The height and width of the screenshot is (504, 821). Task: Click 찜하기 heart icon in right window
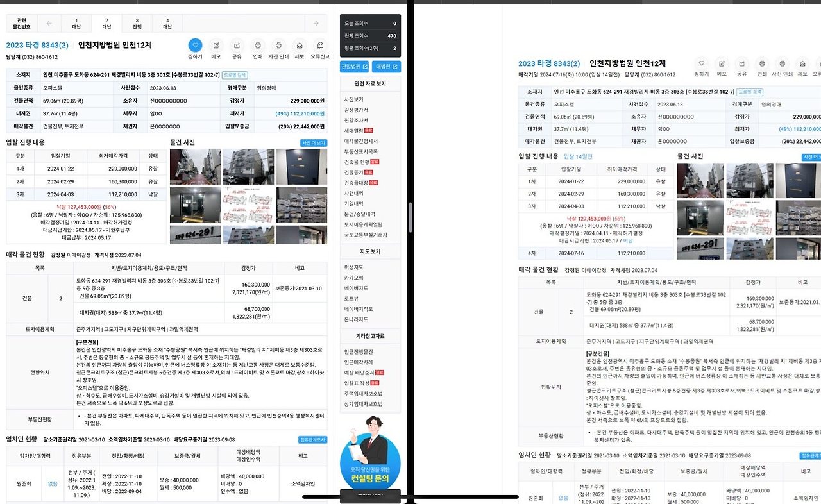click(701, 63)
